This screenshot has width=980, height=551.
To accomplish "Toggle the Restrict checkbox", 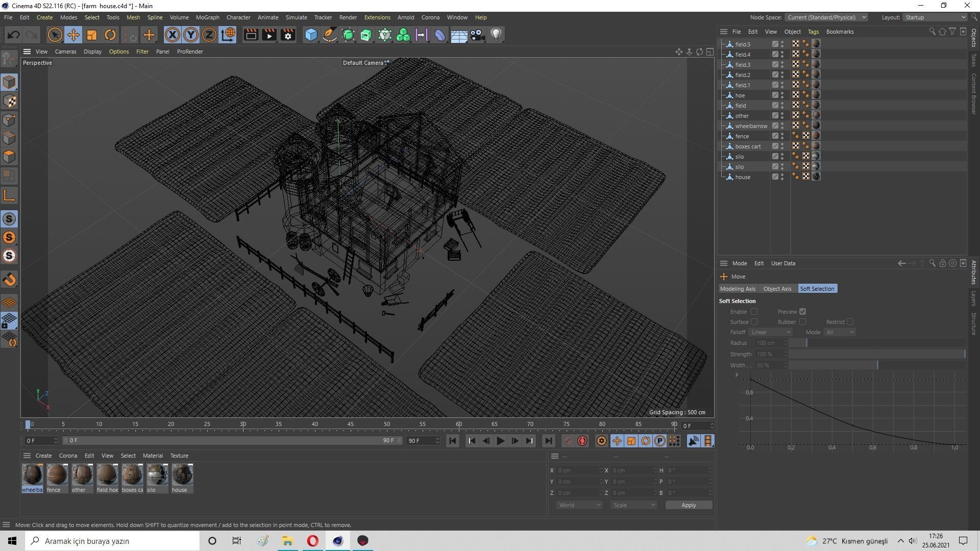I will tap(850, 322).
